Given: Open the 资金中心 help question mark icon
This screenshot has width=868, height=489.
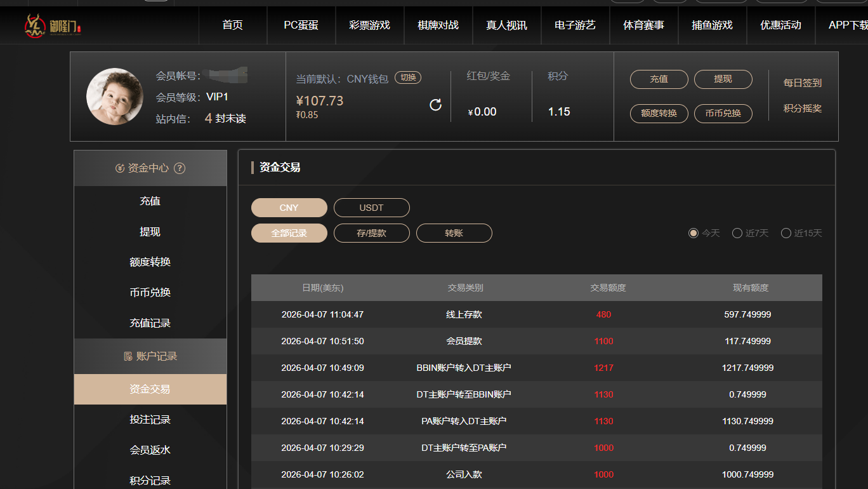Looking at the screenshot, I should click(180, 168).
